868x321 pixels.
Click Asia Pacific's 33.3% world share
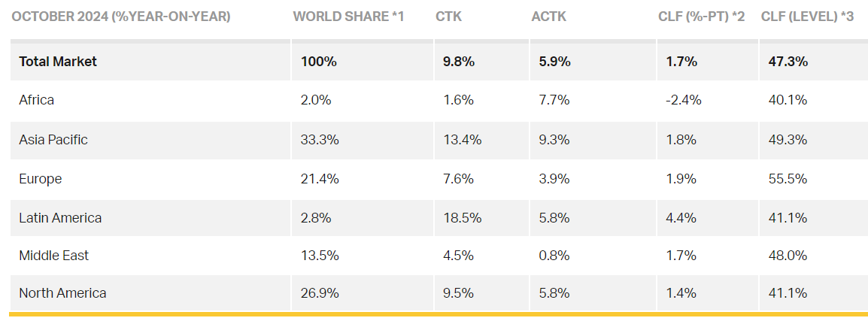click(x=320, y=139)
